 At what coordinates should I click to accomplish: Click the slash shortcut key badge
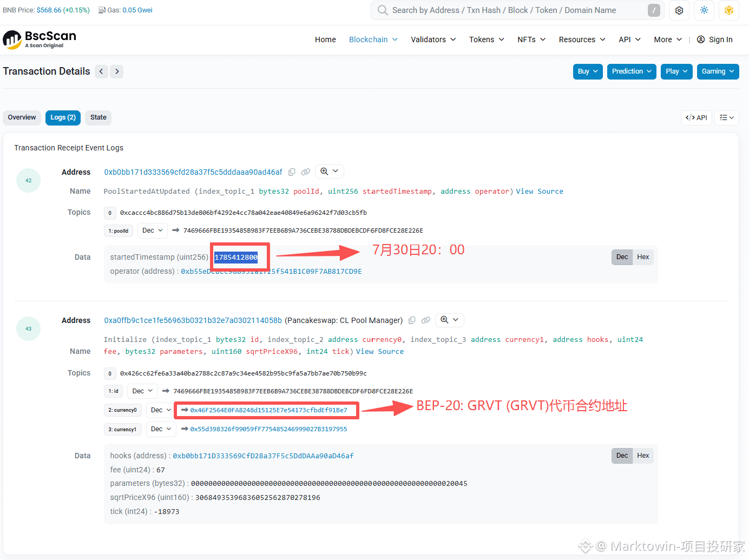tap(654, 10)
